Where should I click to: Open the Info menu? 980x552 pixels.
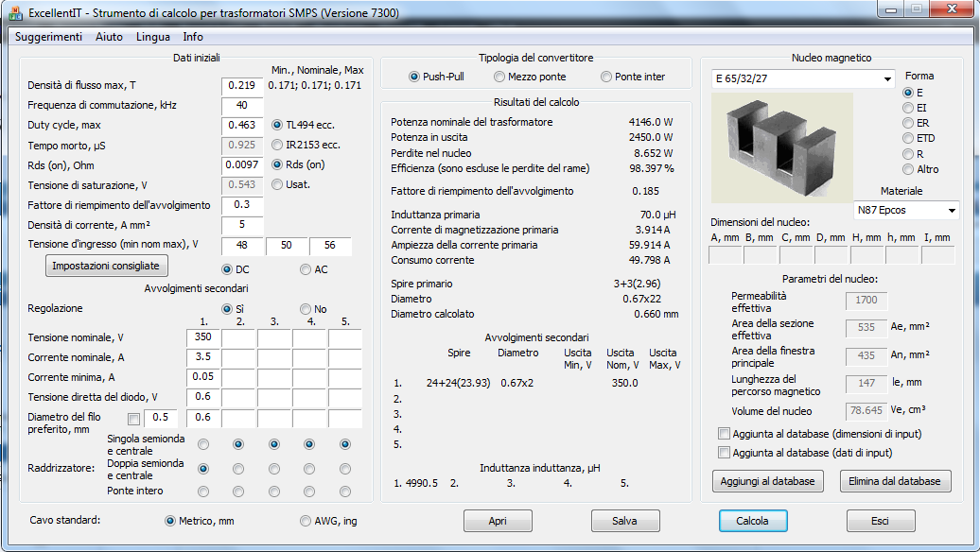pyautogui.click(x=193, y=37)
